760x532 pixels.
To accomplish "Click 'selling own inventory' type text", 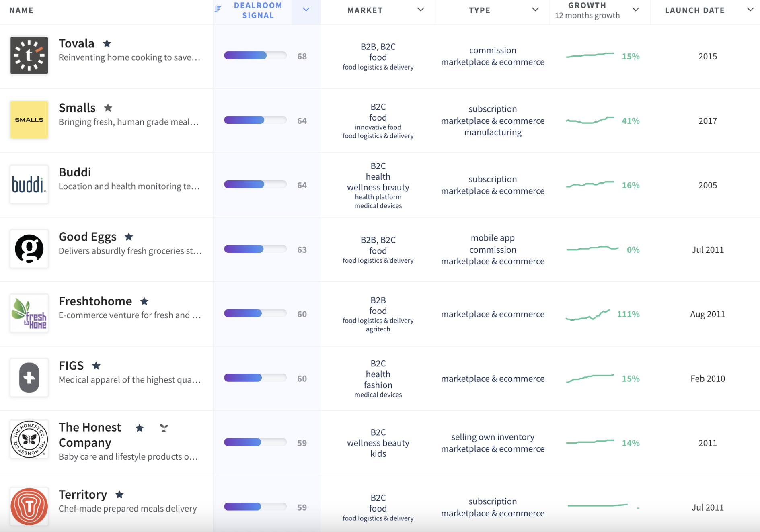I will tap(493, 437).
